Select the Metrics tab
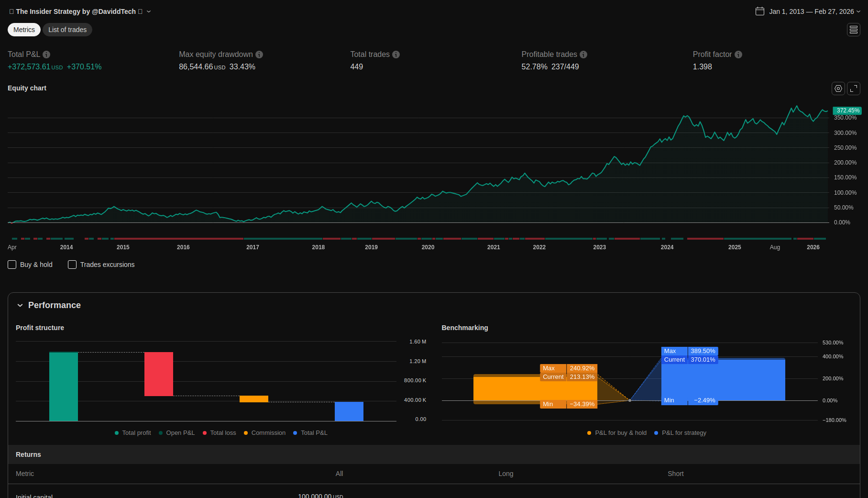Viewport: 868px width, 498px height. coord(24,30)
